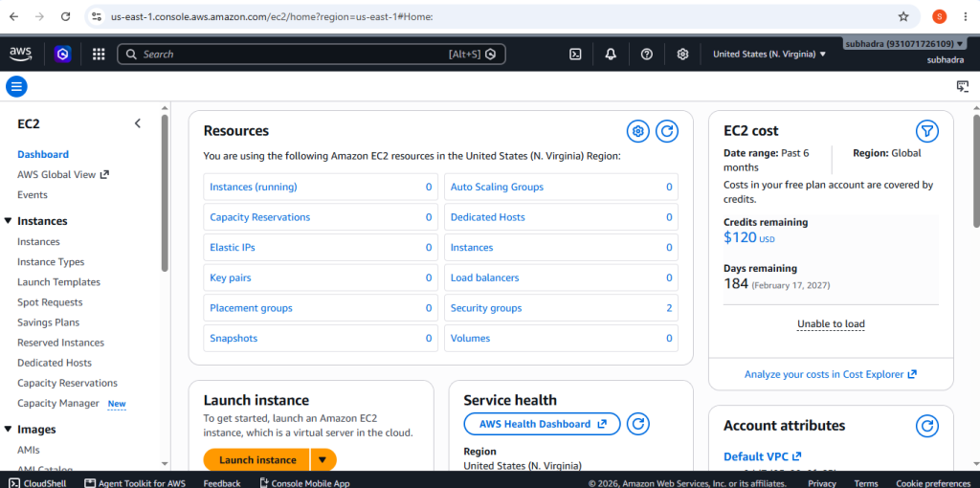Open the Snapshots resource link
Screen dimensions: 980x488
coord(234,338)
